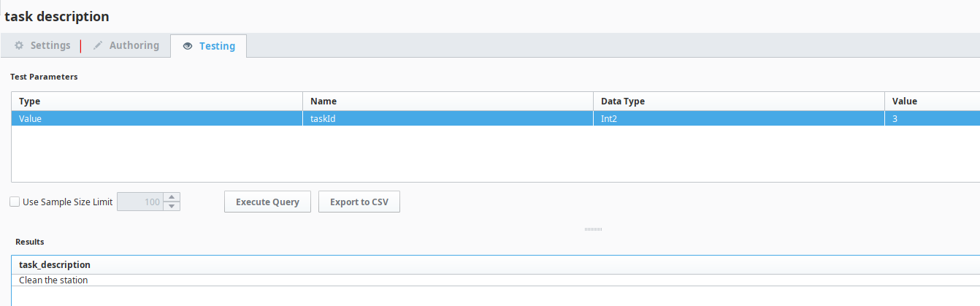Screen dimensions: 980x306
Task: Click the task_description results column header
Action: [x=55, y=264]
